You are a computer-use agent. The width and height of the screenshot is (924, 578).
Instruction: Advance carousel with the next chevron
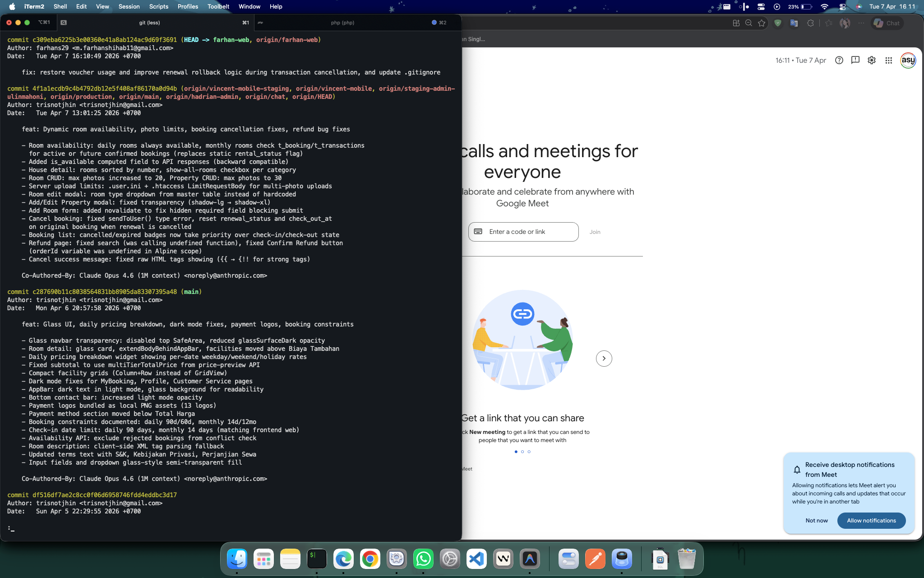[604, 359]
